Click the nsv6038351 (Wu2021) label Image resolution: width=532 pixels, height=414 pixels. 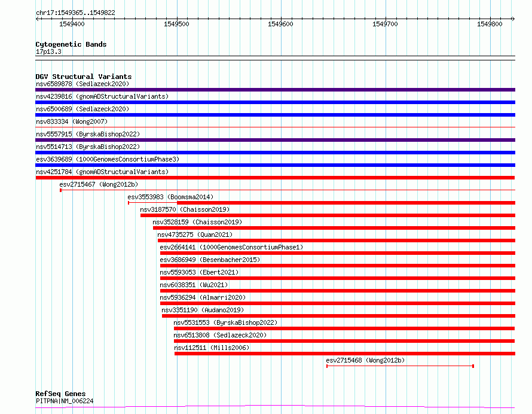pos(194,285)
